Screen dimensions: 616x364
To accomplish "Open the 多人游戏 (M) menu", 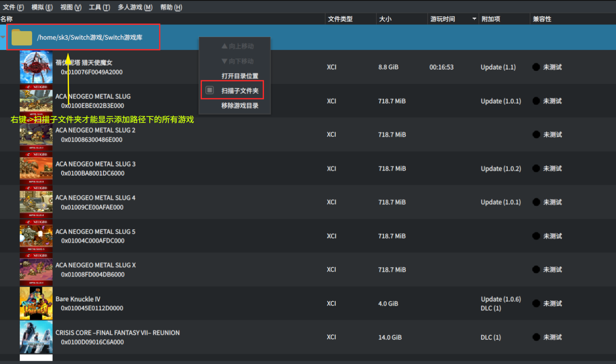I will 135,7.
